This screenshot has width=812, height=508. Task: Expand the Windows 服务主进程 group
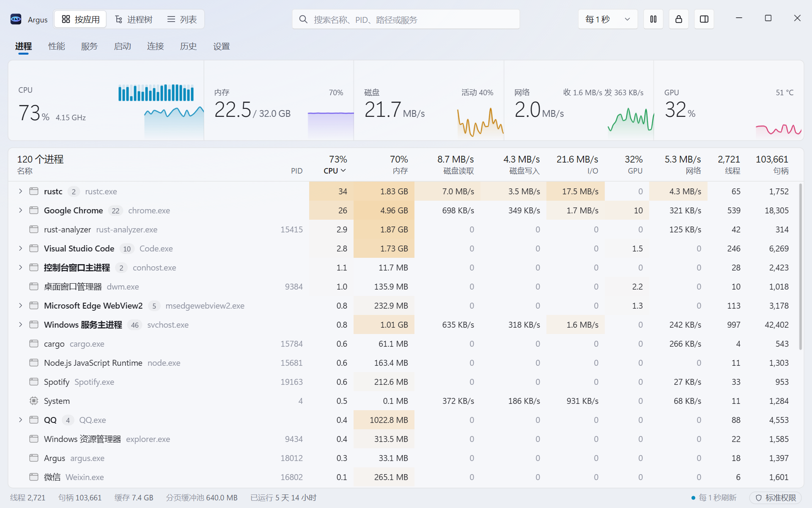20,325
